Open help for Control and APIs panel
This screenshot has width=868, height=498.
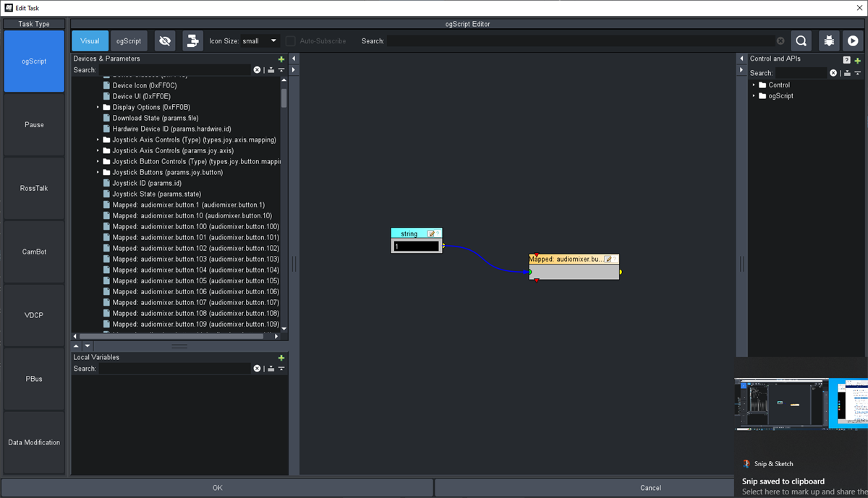pyautogui.click(x=847, y=61)
